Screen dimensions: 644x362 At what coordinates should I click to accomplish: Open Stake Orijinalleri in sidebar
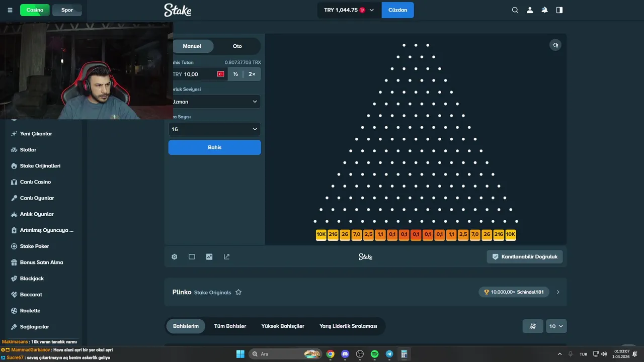point(40,166)
